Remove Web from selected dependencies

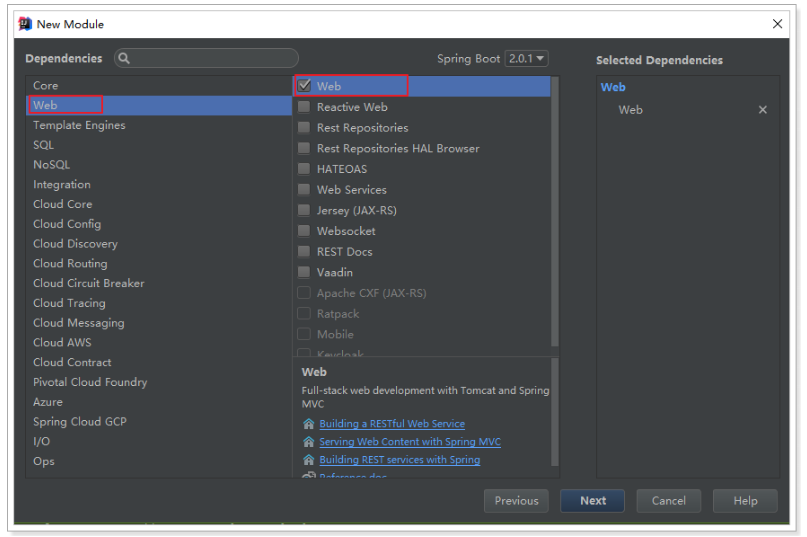(763, 110)
